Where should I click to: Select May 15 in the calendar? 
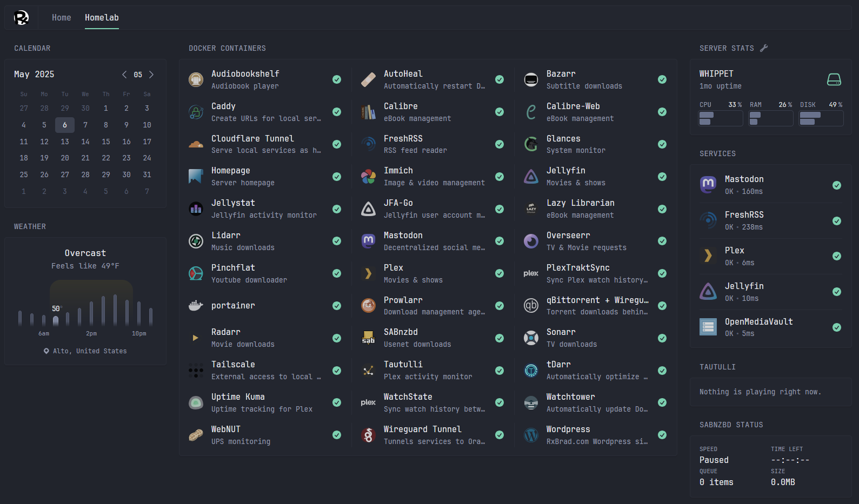click(x=106, y=142)
